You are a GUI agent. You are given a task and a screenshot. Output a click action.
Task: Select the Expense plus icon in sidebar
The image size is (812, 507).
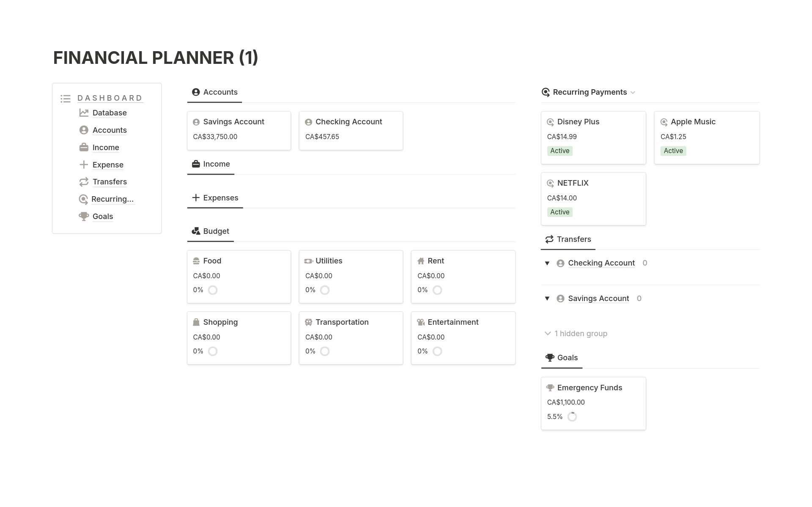pyautogui.click(x=83, y=164)
